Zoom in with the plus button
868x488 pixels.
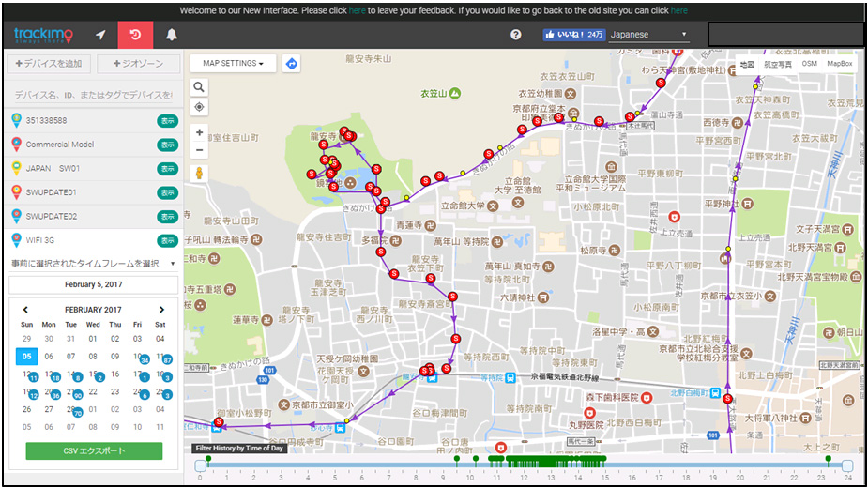199,132
